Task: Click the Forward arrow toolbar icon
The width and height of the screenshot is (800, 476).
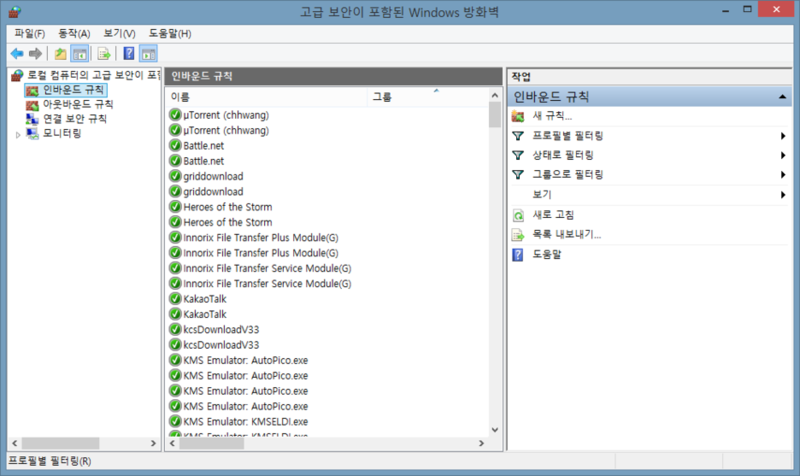Action: tap(35, 54)
